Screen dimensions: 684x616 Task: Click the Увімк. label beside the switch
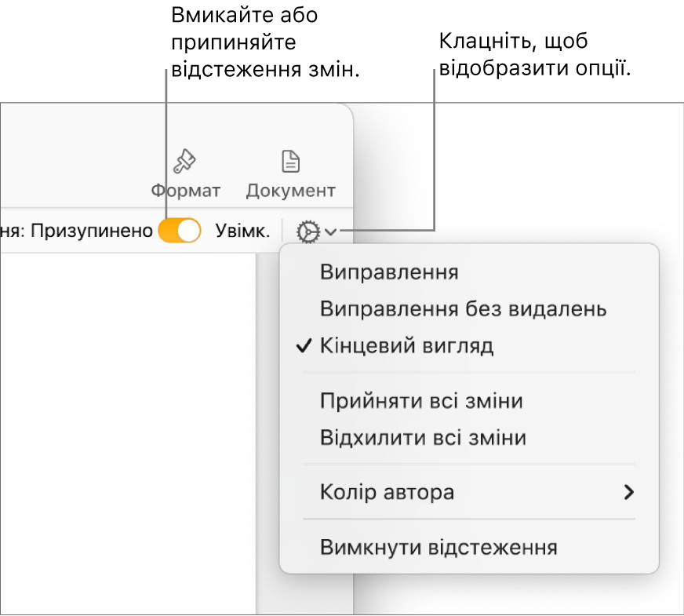point(242,231)
